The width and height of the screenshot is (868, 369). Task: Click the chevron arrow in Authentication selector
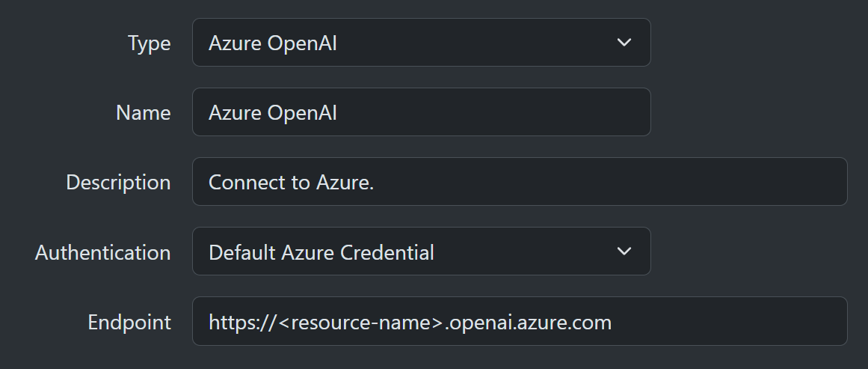[x=624, y=251]
